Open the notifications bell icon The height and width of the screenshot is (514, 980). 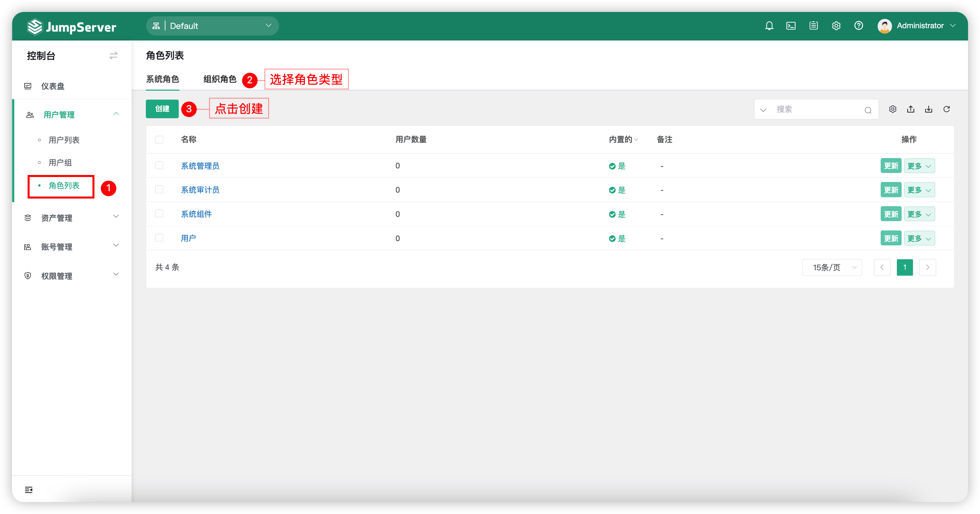point(769,26)
